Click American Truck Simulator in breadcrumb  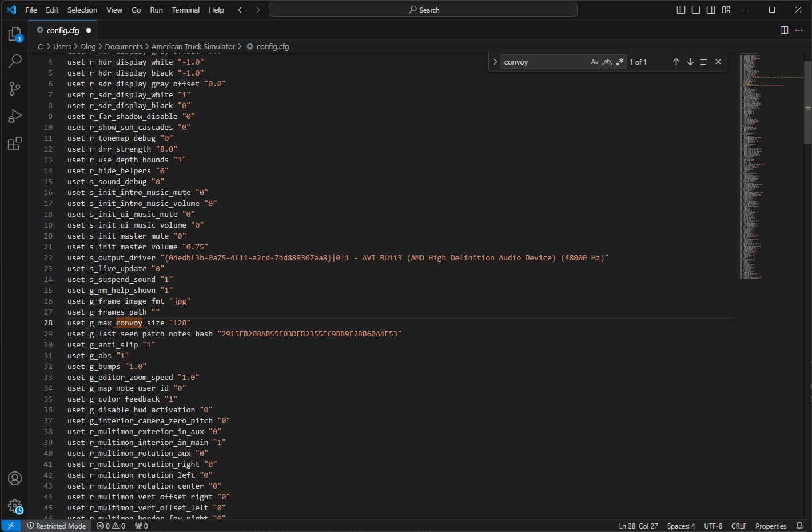pos(193,46)
